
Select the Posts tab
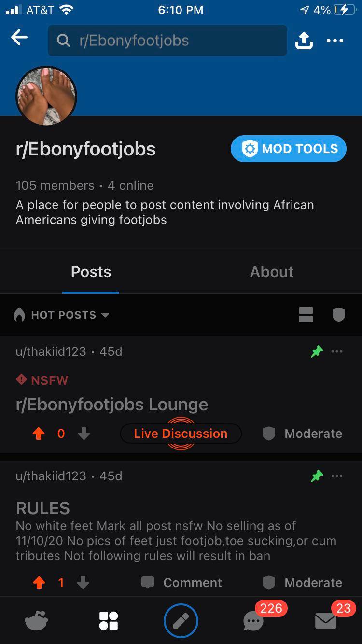pos(91,272)
